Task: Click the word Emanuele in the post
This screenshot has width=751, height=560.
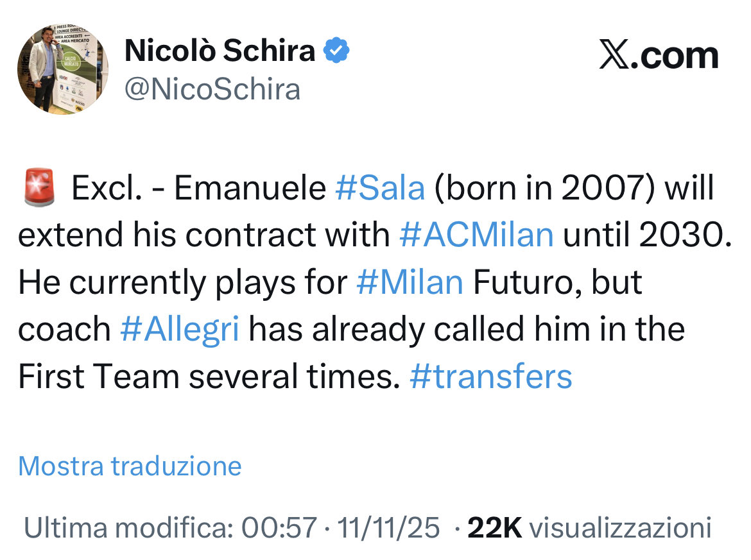Action: [250, 189]
